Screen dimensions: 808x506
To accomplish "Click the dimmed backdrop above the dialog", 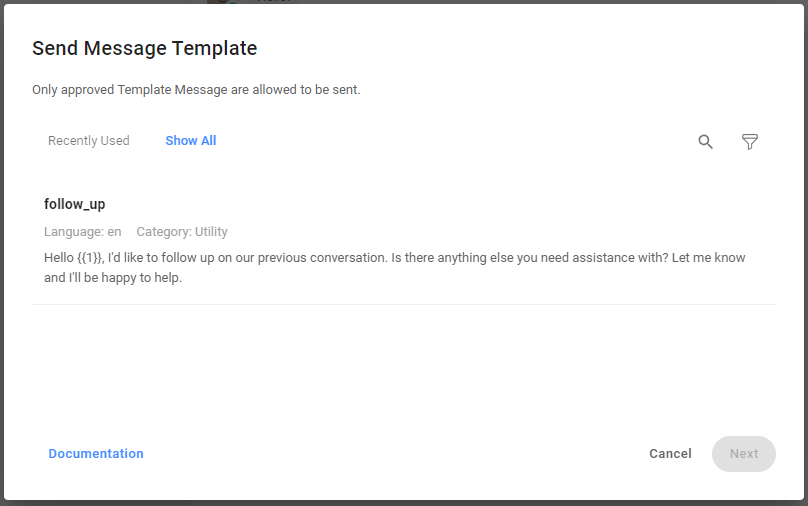I will [500, 1].
